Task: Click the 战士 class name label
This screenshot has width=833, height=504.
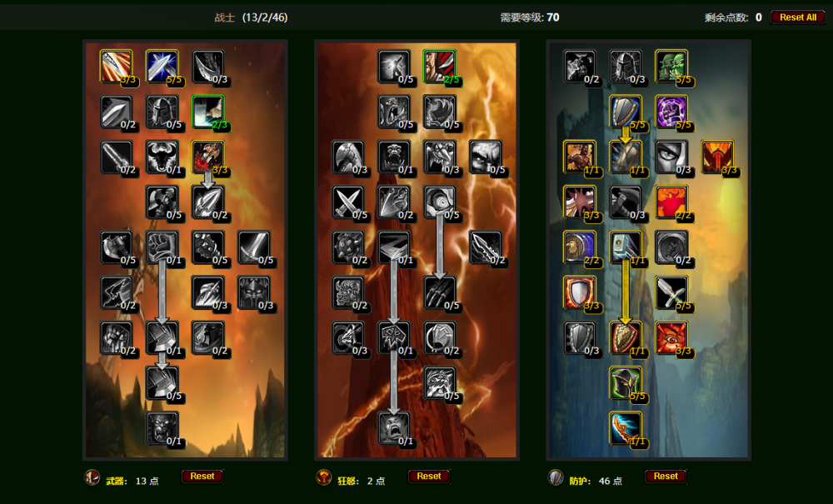Action: [x=224, y=17]
